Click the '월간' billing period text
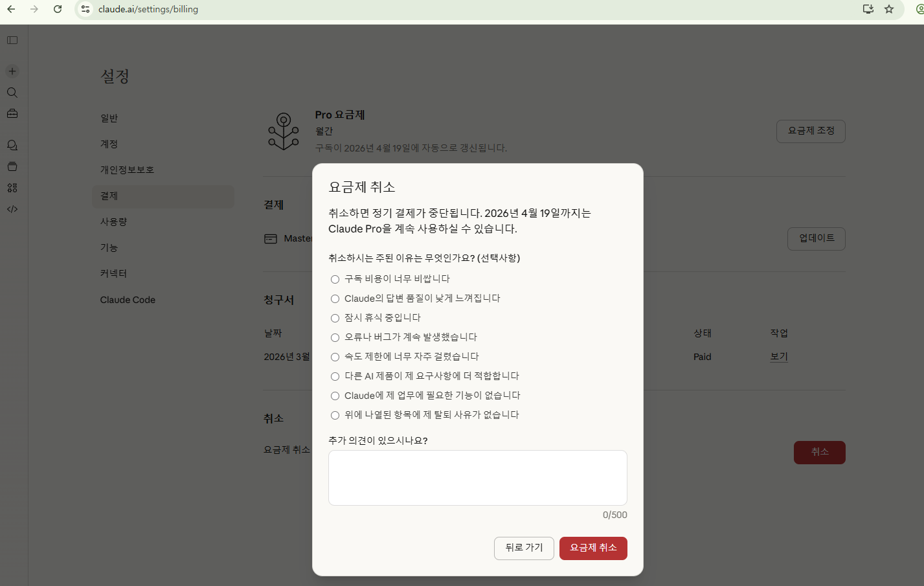 coord(324,131)
